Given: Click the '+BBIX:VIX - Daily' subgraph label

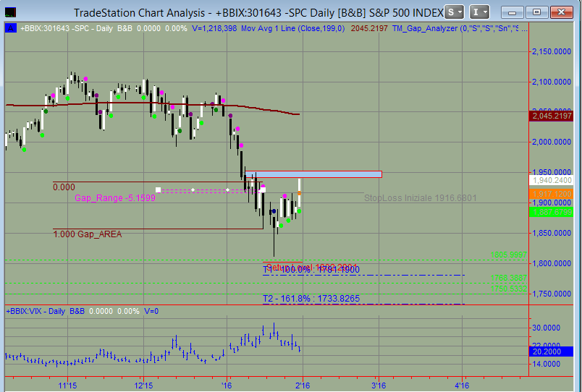Looking at the screenshot, I should (46, 311).
